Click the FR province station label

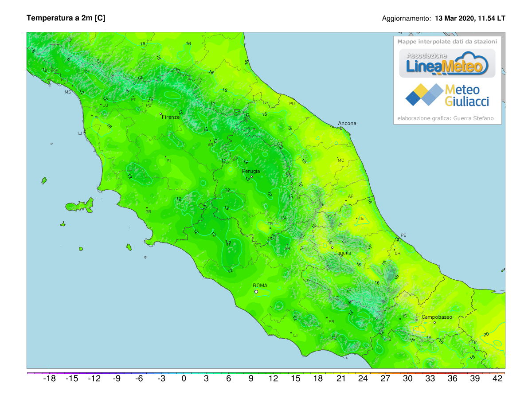point(331,321)
